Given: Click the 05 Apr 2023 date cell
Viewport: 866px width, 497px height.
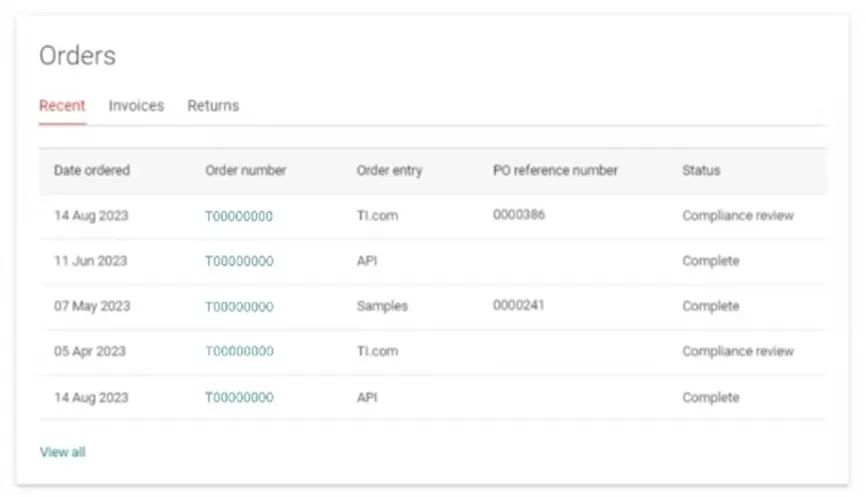Looking at the screenshot, I should pyautogui.click(x=90, y=351).
